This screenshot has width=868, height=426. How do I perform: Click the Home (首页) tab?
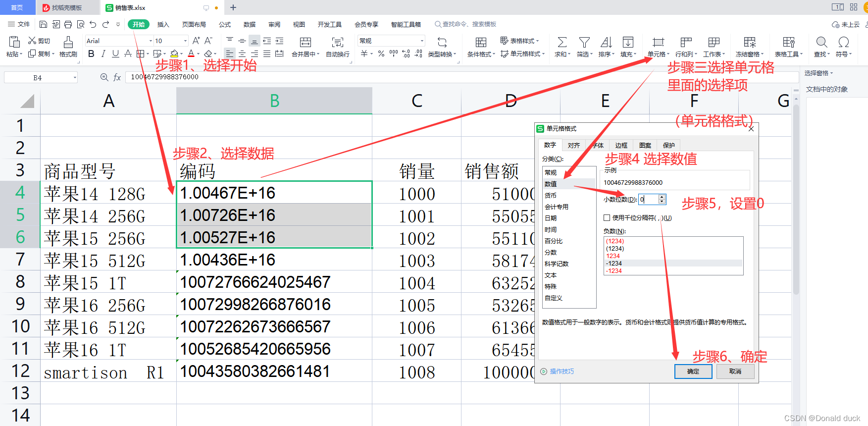(17, 7)
